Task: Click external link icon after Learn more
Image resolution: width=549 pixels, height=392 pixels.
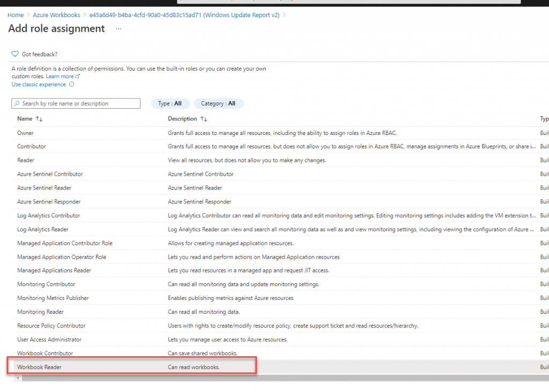Action: click(x=78, y=76)
